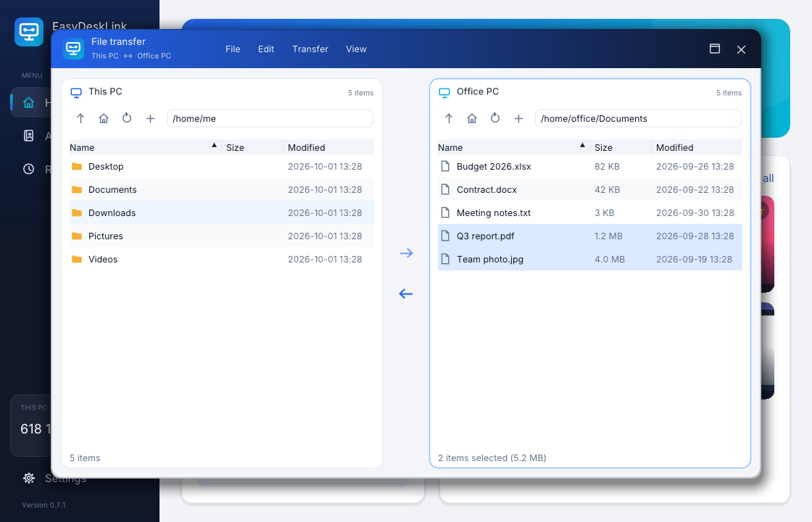Click the Budget 2026.xlsx file icon
The image size is (812, 522).
click(445, 166)
